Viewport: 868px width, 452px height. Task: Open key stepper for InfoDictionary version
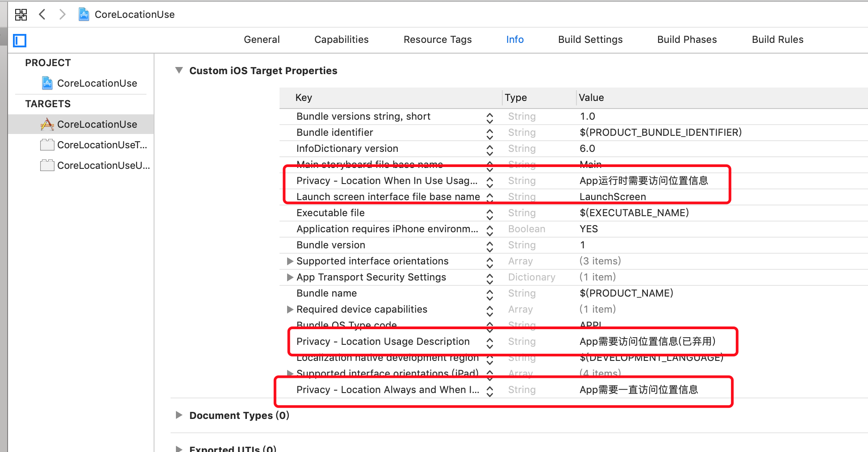[490, 150]
